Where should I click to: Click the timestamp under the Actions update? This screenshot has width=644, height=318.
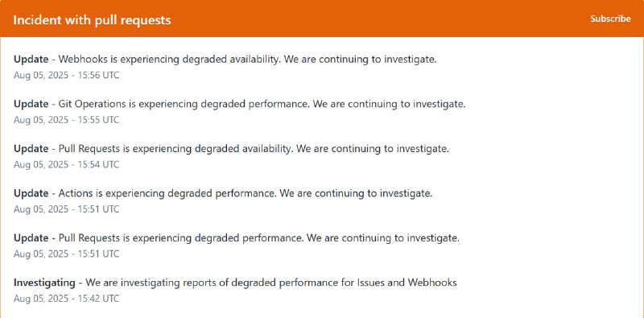(67, 209)
